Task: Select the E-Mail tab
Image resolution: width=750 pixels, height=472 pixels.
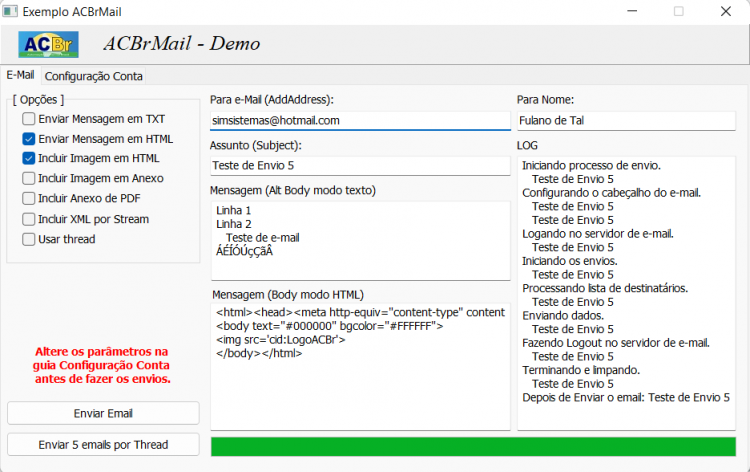Action: [21, 75]
